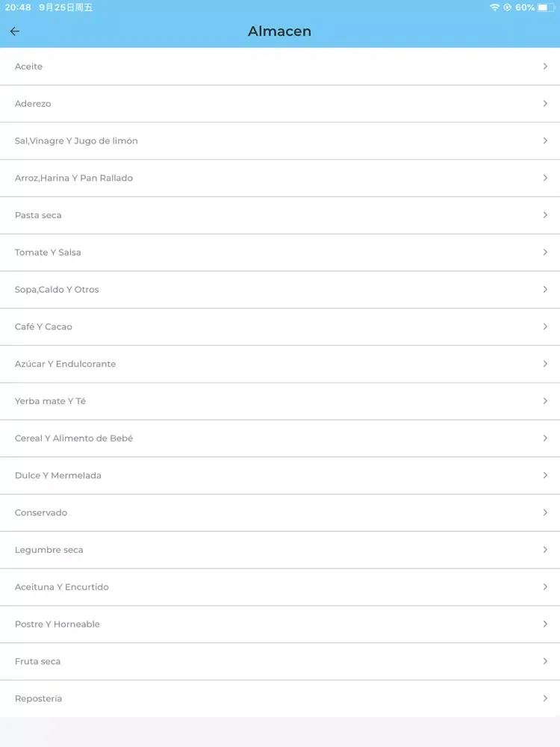This screenshot has height=747, width=560.
Task: Click the Tomate Y Salsa chevron arrow
Action: pos(545,252)
